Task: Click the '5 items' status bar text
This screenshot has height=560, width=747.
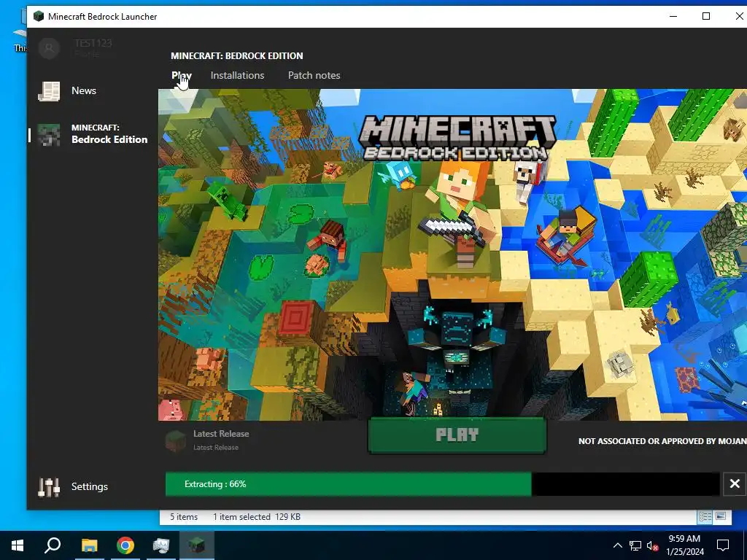Action: point(184,517)
